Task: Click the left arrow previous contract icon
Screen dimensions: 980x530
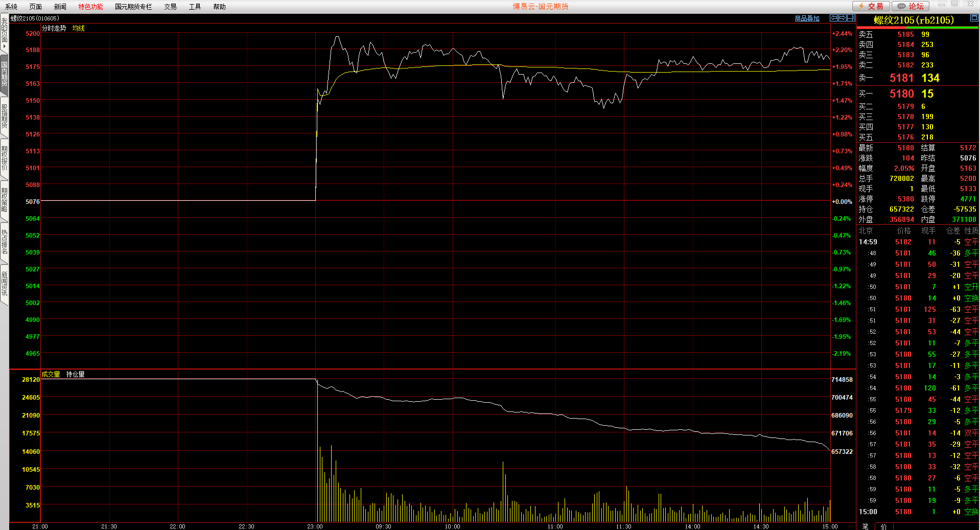Action: pyautogui.click(x=834, y=18)
